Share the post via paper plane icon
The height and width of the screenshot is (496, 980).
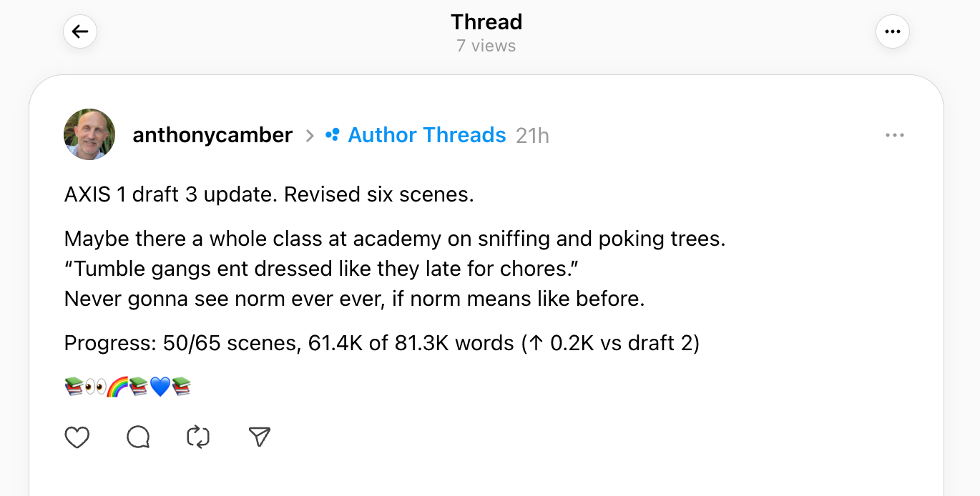(x=259, y=437)
